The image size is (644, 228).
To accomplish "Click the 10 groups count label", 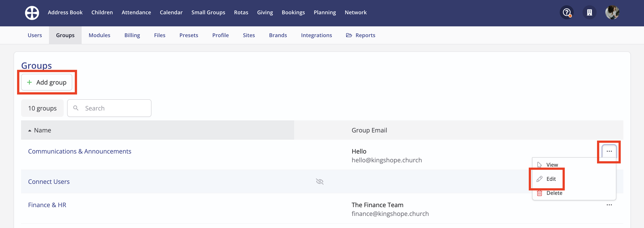I will click(x=42, y=108).
